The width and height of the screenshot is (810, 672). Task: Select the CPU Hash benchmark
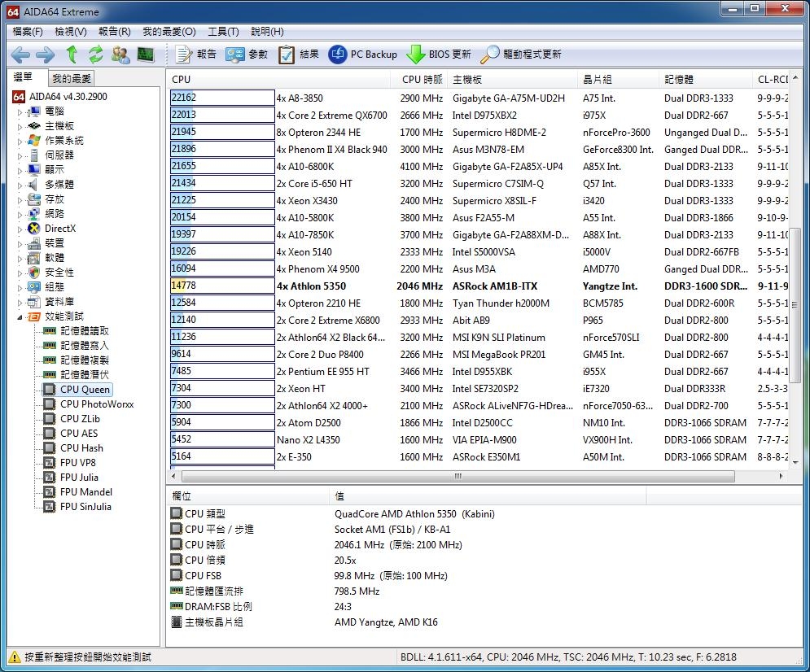click(x=72, y=448)
